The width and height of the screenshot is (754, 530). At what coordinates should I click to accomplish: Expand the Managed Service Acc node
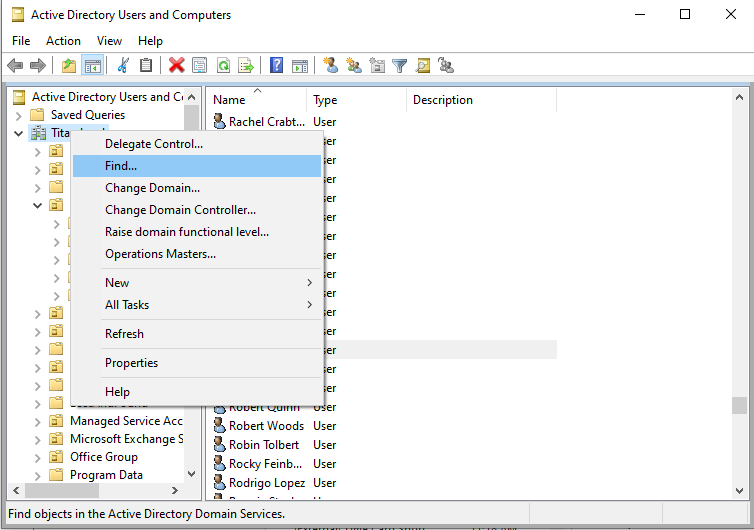pyautogui.click(x=38, y=422)
